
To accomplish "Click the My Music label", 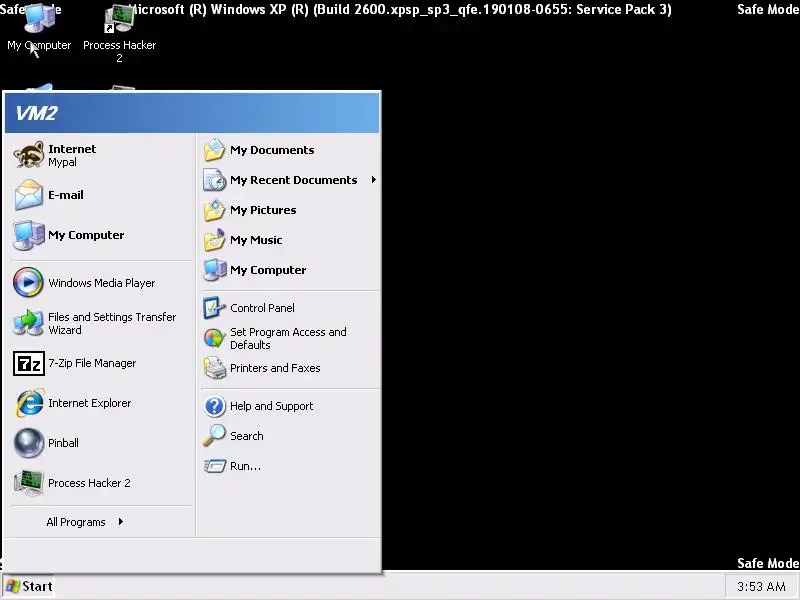I will coord(256,240).
